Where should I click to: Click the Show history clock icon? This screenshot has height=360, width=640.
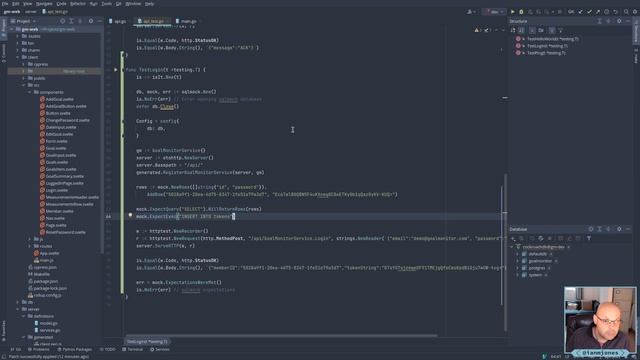click(x=607, y=12)
